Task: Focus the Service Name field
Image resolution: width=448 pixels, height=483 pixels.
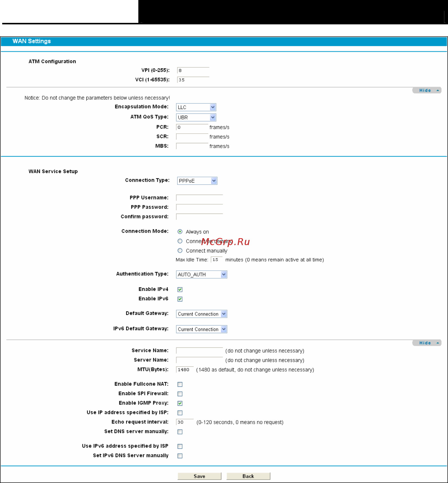Action: coord(199,351)
